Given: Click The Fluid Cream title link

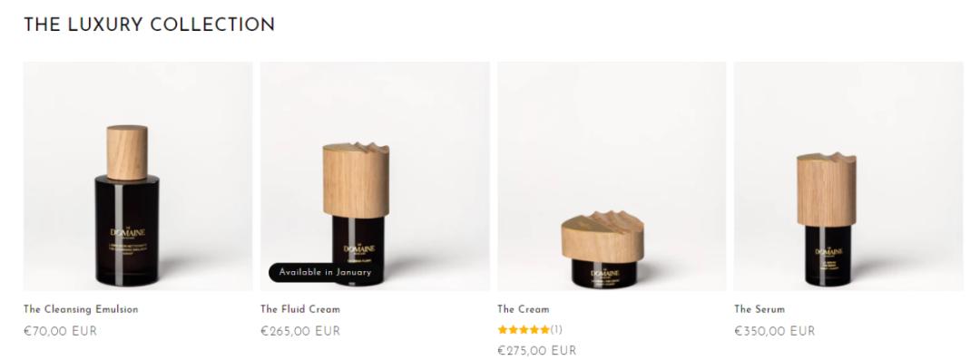Looking at the screenshot, I should 300,309.
